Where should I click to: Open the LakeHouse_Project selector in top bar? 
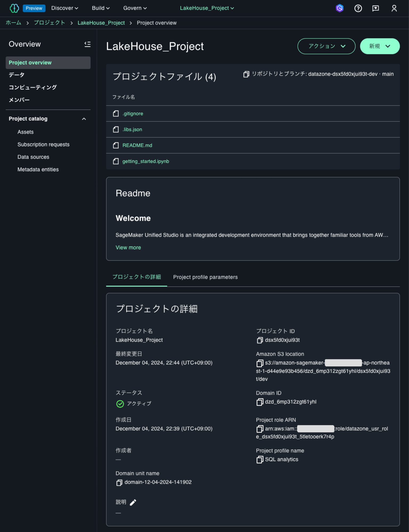pyautogui.click(x=207, y=8)
